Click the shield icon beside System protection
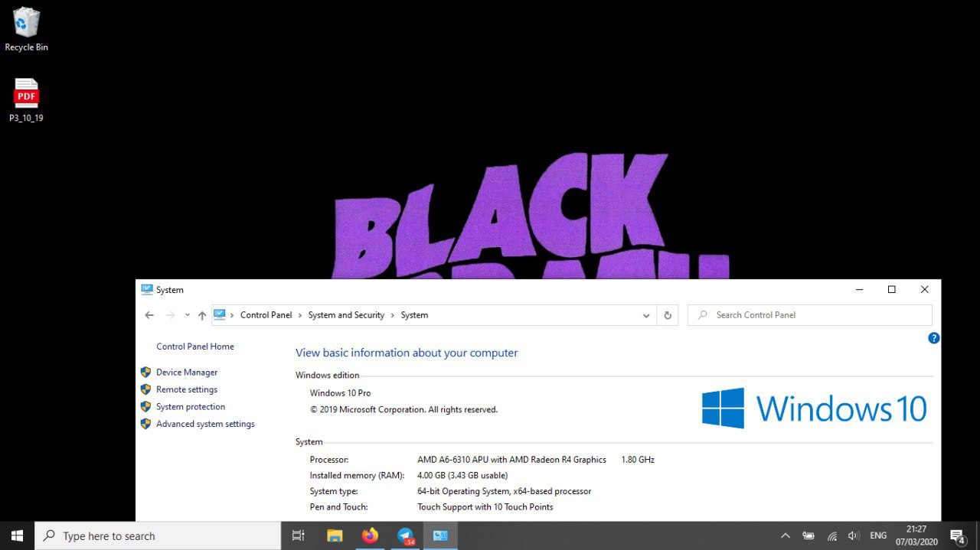The width and height of the screenshot is (980, 550). pyautogui.click(x=145, y=407)
